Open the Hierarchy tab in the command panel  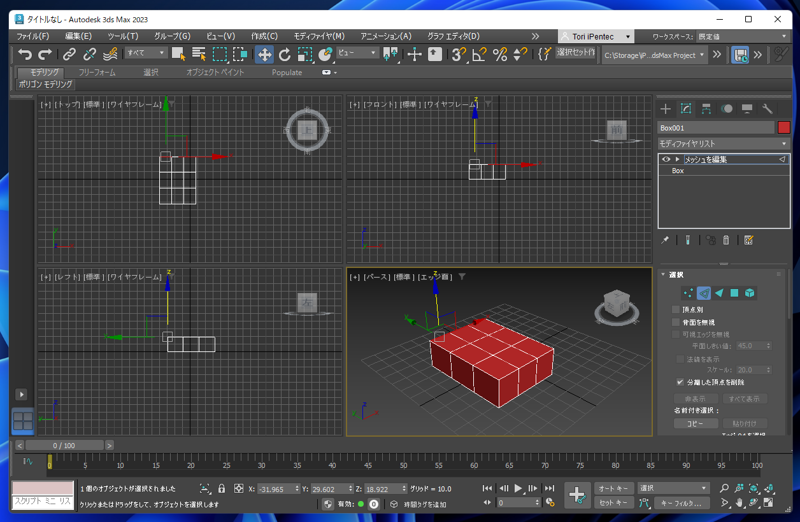[706, 109]
